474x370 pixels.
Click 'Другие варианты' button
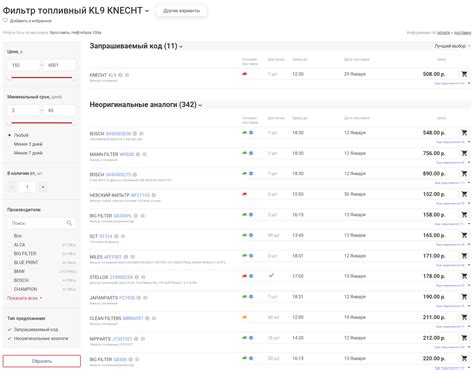pos(181,11)
